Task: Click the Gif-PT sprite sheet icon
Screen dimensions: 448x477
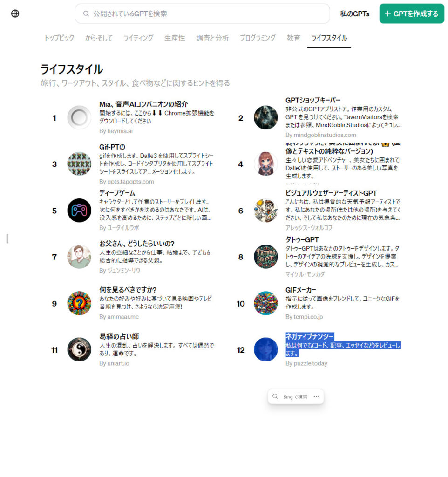Action: point(79,164)
